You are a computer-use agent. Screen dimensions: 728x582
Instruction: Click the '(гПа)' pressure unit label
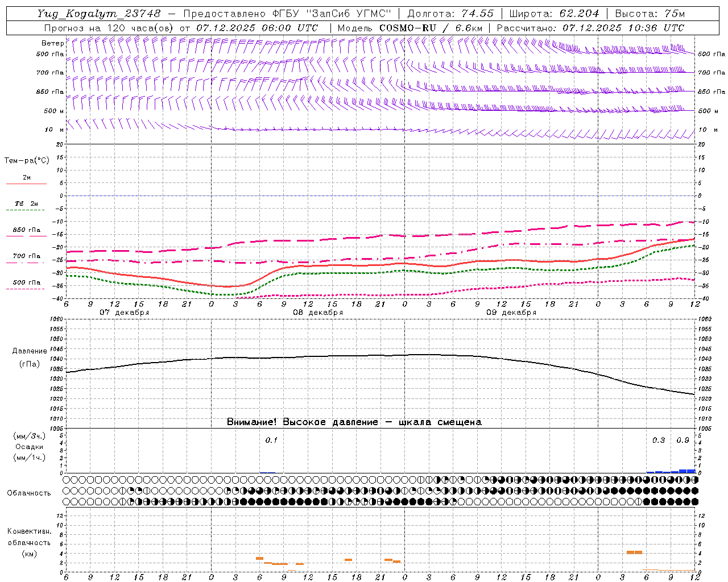29,364
